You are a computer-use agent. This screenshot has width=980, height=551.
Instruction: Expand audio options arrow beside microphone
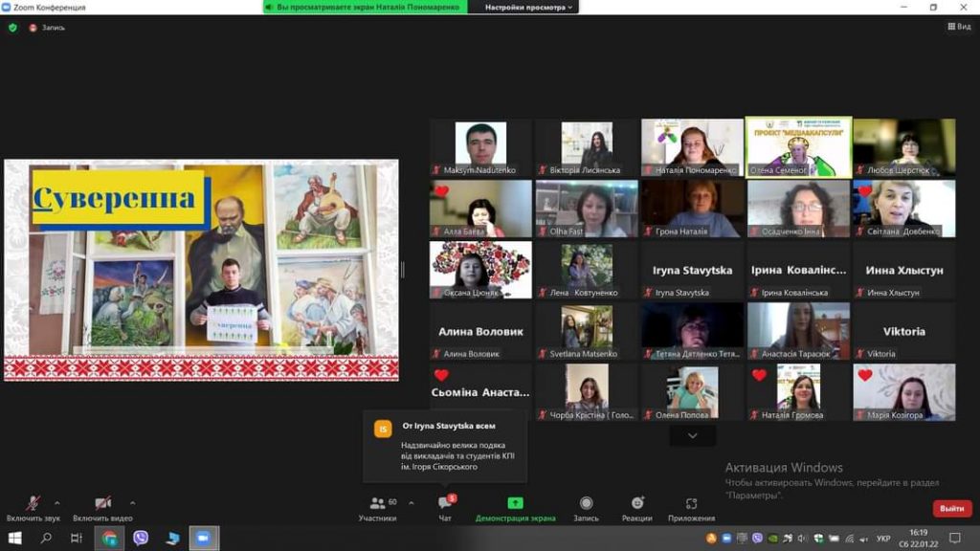click(x=56, y=503)
